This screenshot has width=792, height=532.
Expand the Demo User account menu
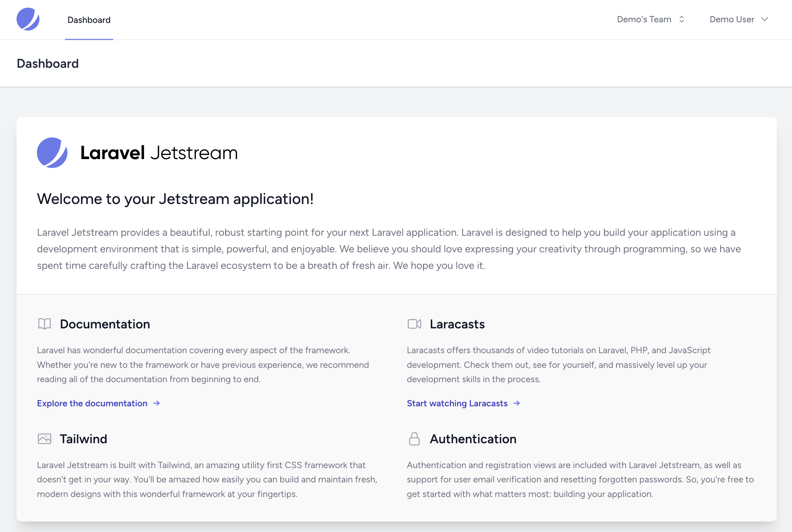coord(740,19)
